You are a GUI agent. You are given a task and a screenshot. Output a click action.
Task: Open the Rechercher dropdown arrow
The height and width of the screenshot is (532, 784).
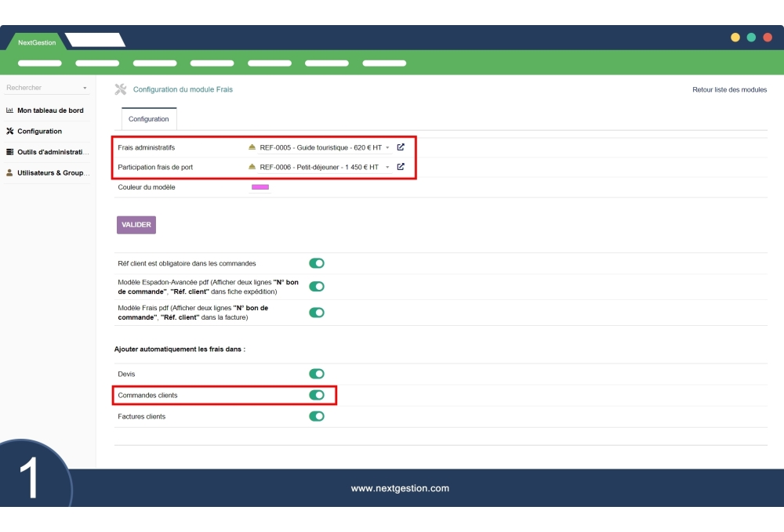[85, 87]
